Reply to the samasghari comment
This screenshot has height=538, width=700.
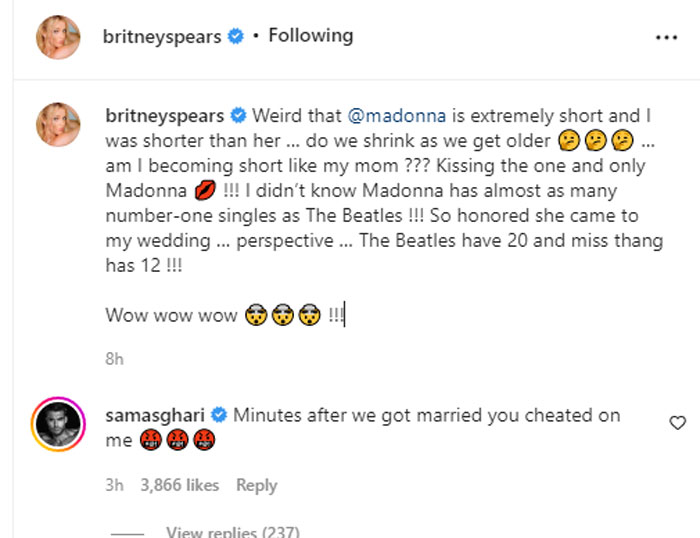click(x=256, y=485)
